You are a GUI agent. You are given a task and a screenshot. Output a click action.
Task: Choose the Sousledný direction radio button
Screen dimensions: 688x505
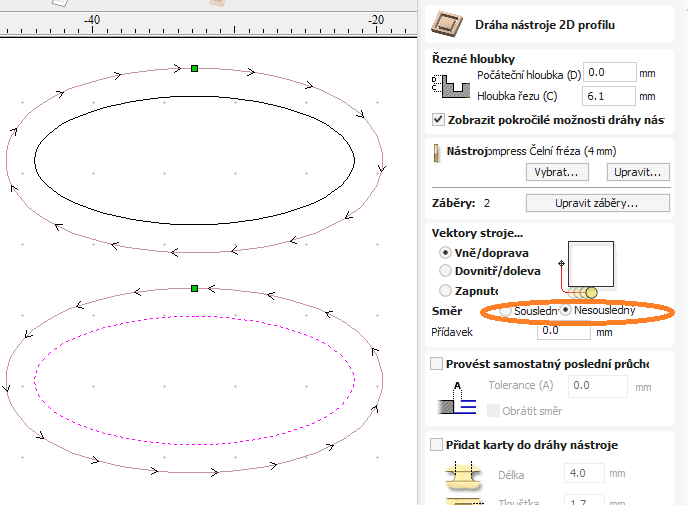(x=505, y=311)
